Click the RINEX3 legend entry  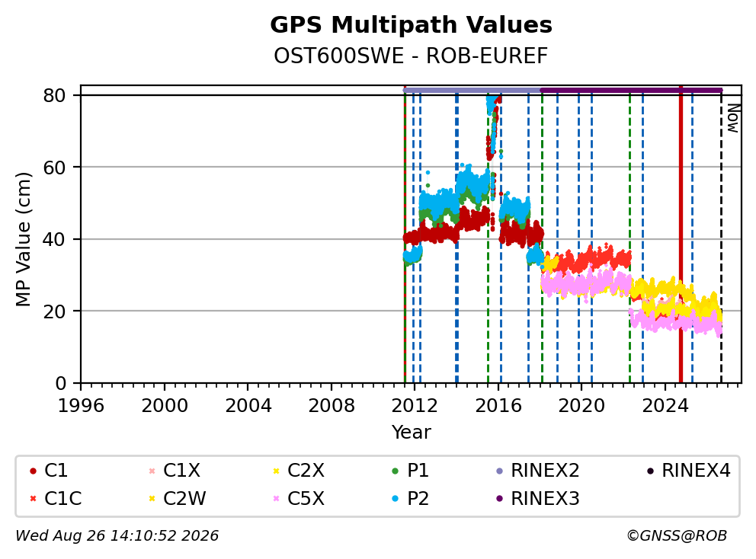(537, 498)
